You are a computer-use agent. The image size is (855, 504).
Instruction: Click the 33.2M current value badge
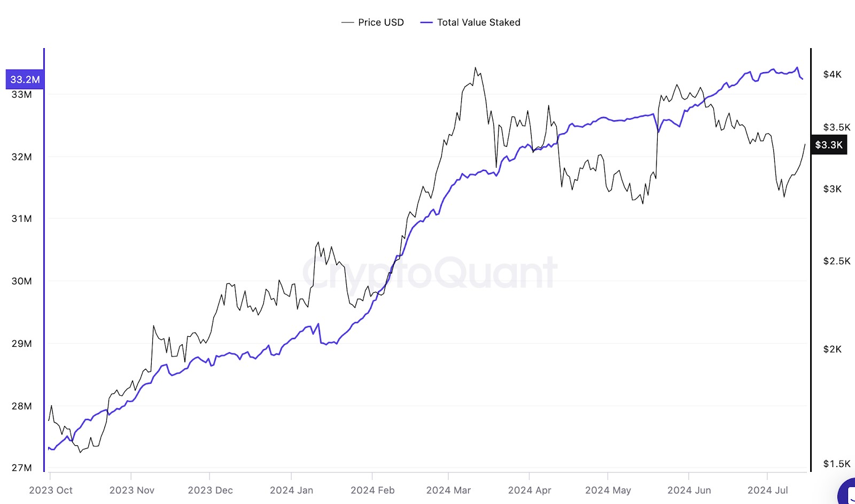click(25, 80)
